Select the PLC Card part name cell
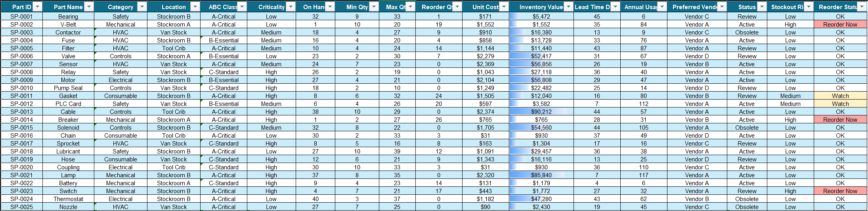Viewport: 868px width, 211px height. click(68, 104)
